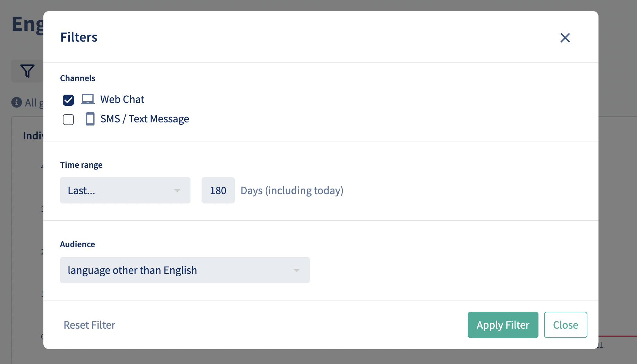Image resolution: width=637 pixels, height=364 pixels.
Task: Apply the filter with Apply Filter button
Action: pyautogui.click(x=503, y=325)
